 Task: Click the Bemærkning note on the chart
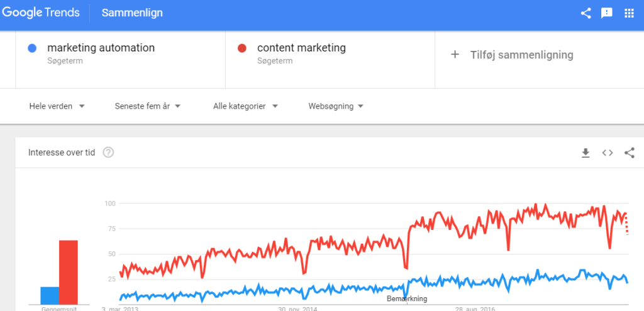coord(406,298)
